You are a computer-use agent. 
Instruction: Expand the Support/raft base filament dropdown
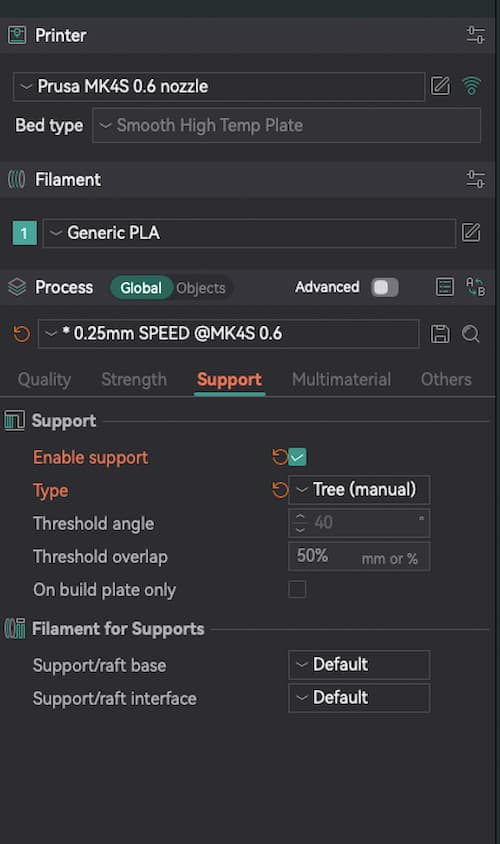coord(359,665)
